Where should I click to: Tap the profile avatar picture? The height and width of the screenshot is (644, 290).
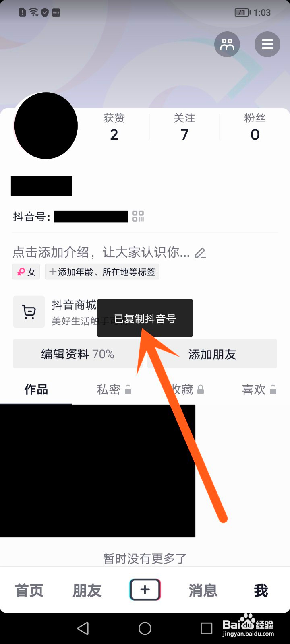pyautogui.click(x=46, y=126)
